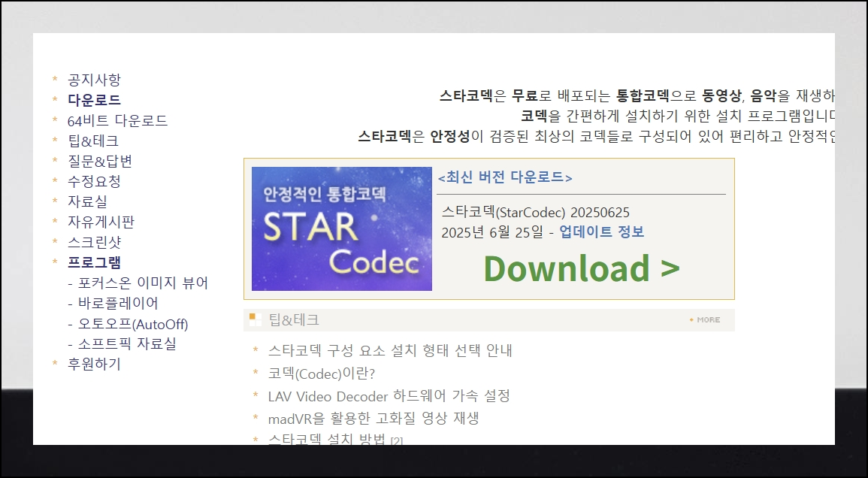Open 소프트픽 자료실 link
868x478 pixels.
pos(127,344)
